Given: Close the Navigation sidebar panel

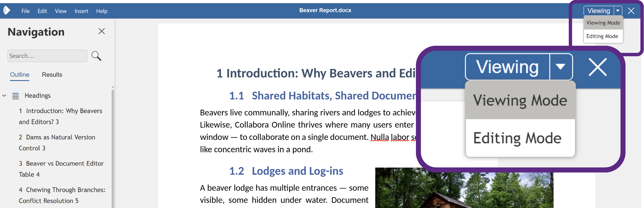Looking at the screenshot, I should tap(102, 31).
